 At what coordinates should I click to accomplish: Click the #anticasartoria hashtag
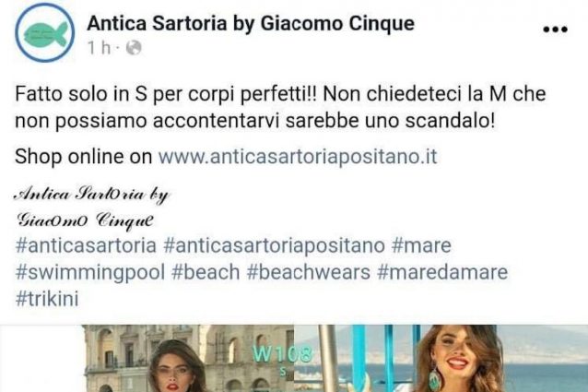pyautogui.click(x=86, y=245)
